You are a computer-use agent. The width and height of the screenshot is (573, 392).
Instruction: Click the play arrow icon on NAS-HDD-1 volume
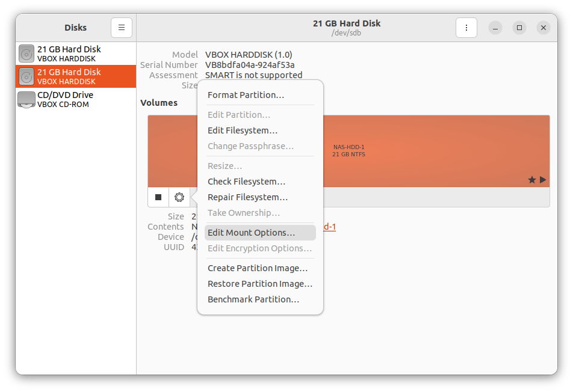(x=543, y=180)
